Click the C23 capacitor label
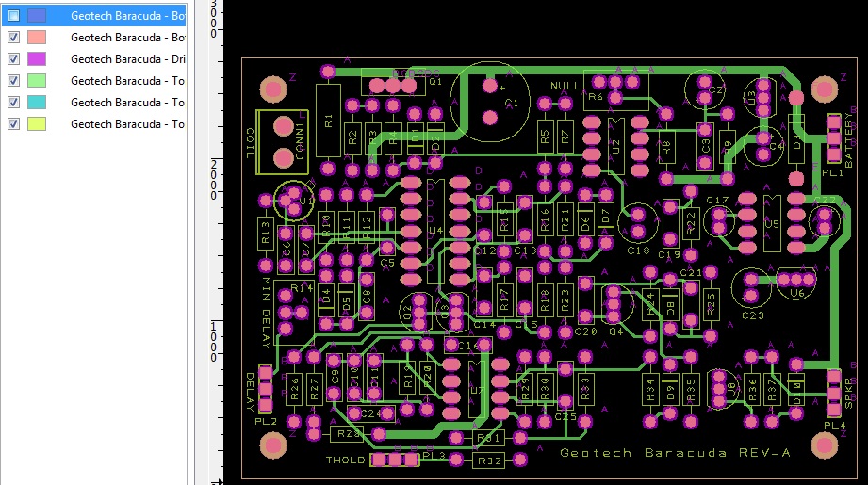868x485 pixels. tap(752, 315)
